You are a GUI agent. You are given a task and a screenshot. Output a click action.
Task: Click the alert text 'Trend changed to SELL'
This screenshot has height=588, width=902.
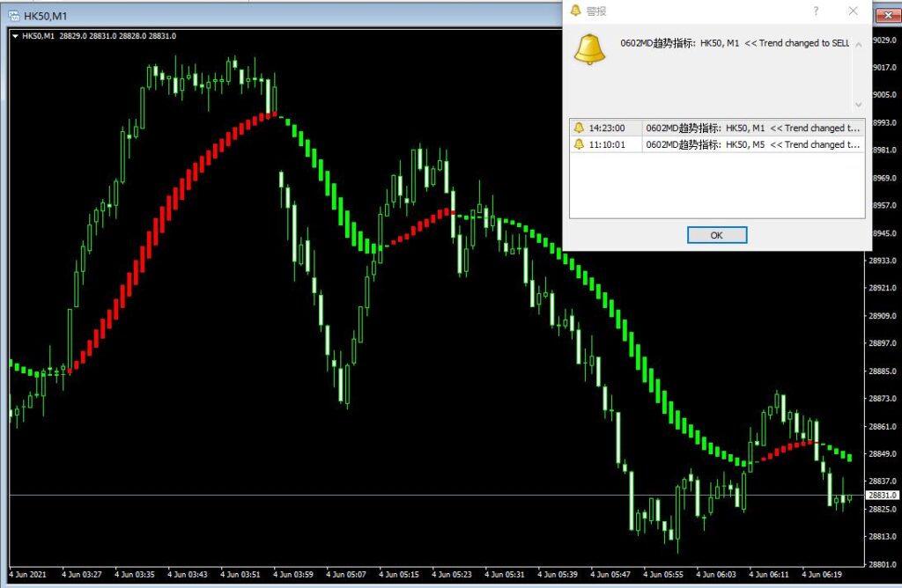(810, 43)
